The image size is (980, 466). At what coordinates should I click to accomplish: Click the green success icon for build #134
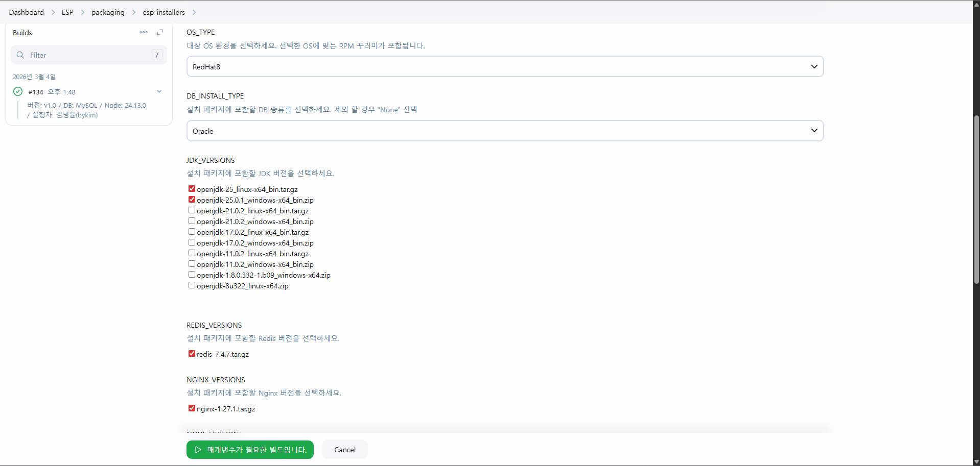(x=18, y=91)
